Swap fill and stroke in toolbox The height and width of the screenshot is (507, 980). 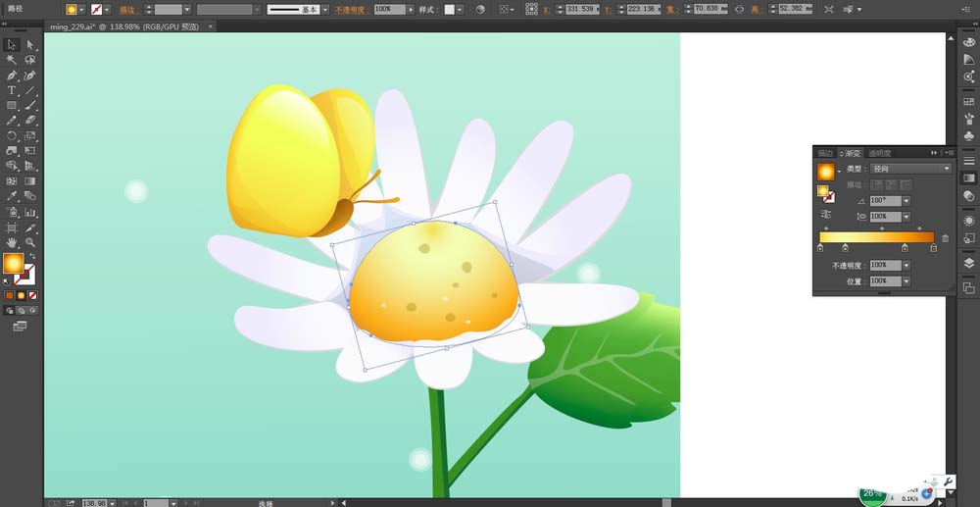pos(32,256)
